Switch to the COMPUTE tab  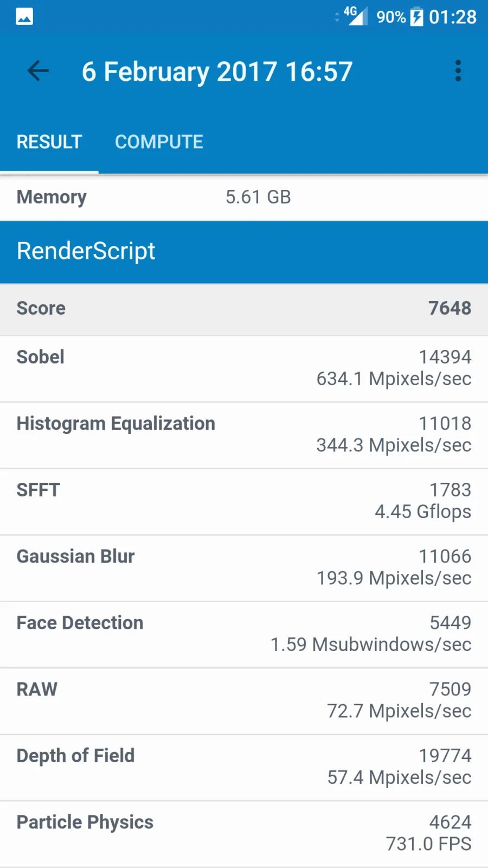(159, 142)
